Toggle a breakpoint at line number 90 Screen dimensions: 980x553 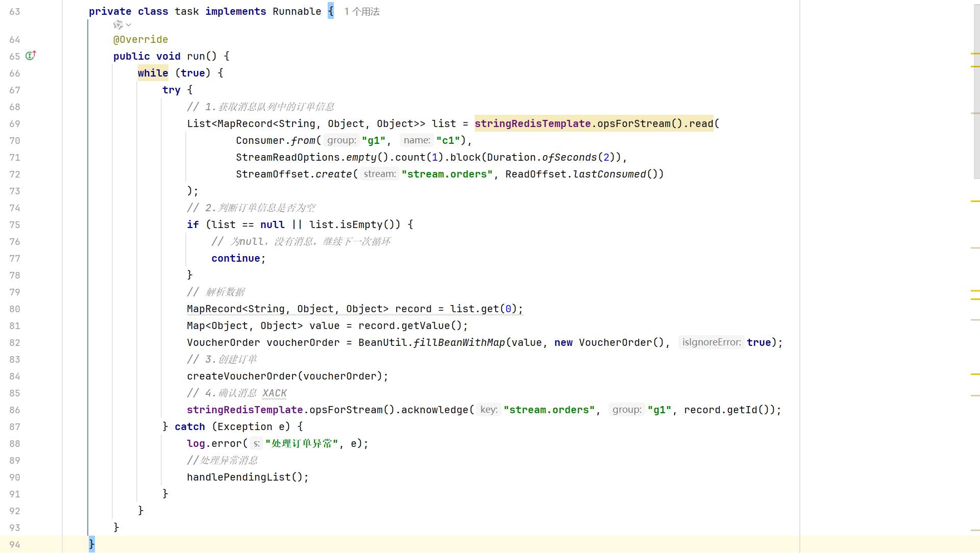coord(15,477)
